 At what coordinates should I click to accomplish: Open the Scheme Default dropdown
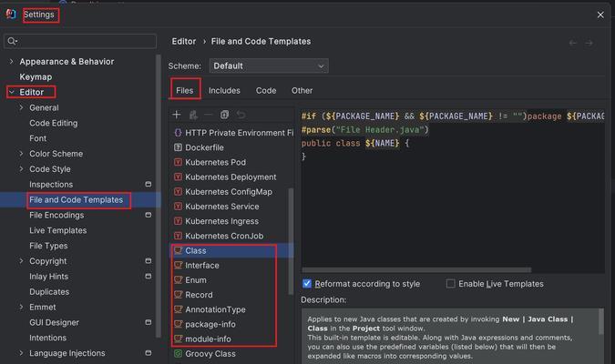click(x=269, y=66)
